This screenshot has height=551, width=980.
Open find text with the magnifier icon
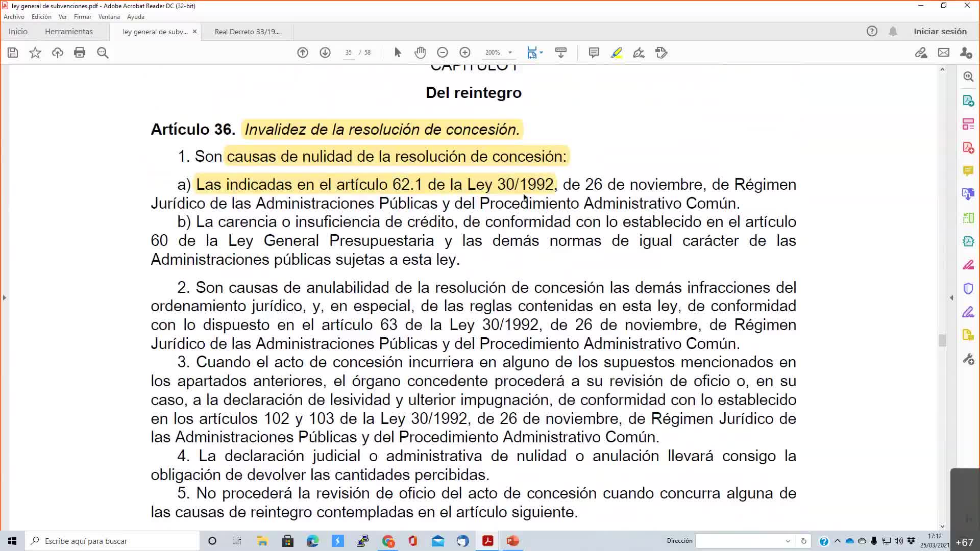[103, 53]
